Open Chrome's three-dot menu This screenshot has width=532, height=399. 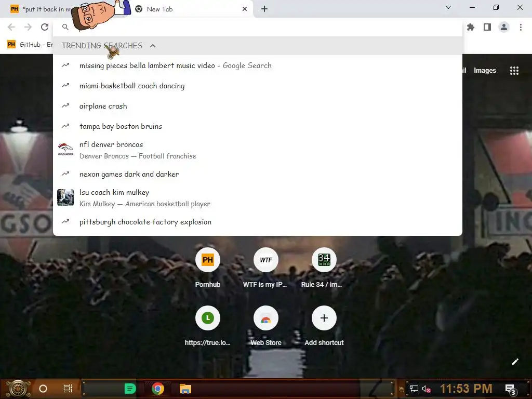click(x=521, y=27)
